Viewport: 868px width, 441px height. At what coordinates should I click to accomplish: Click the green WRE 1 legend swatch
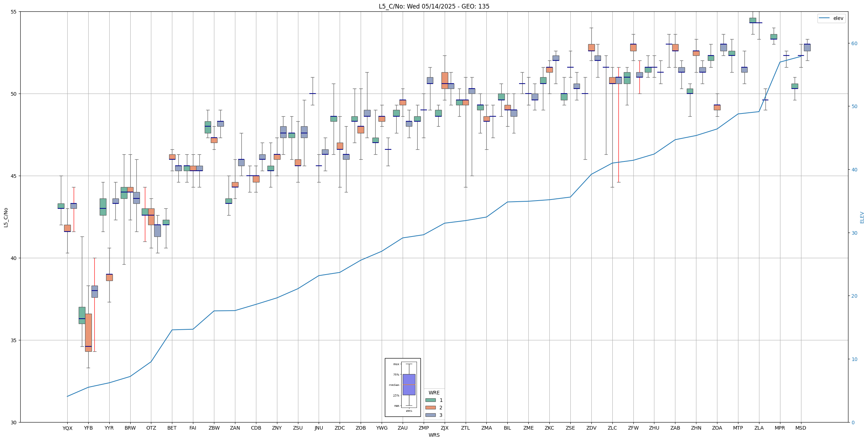[430, 400]
